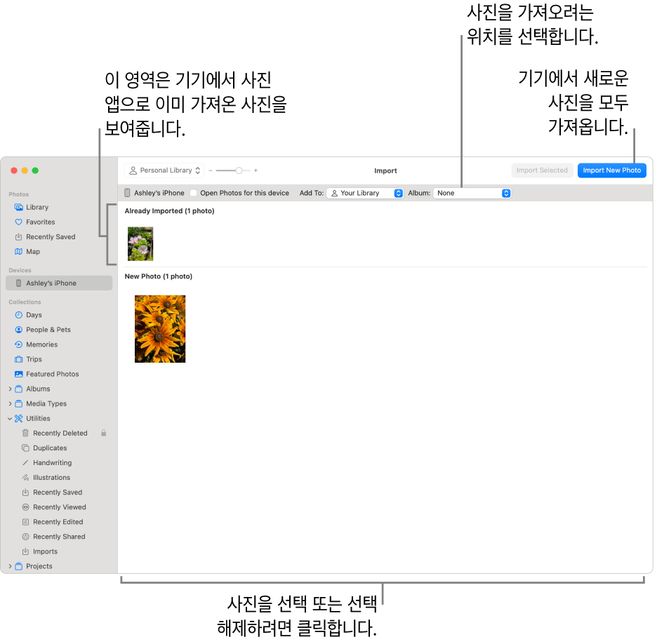The width and height of the screenshot is (657, 644).
Task: Adjust the thumbnail zoom slider handle
Action: (x=239, y=171)
